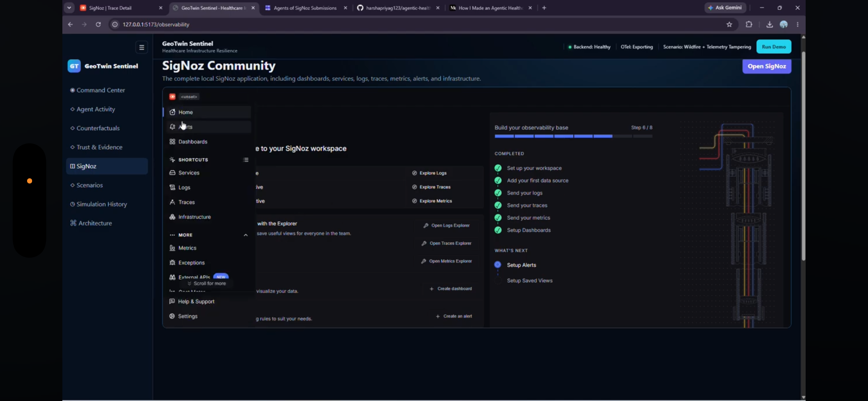Click the shortcuts list-edit icon
868x401 pixels.
pos(246,160)
